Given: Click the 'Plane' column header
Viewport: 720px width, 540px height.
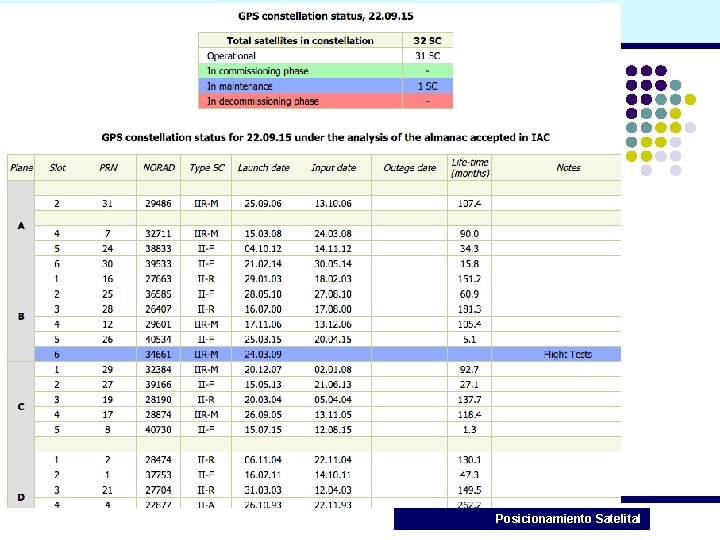Looking at the screenshot, I should 21,168.
